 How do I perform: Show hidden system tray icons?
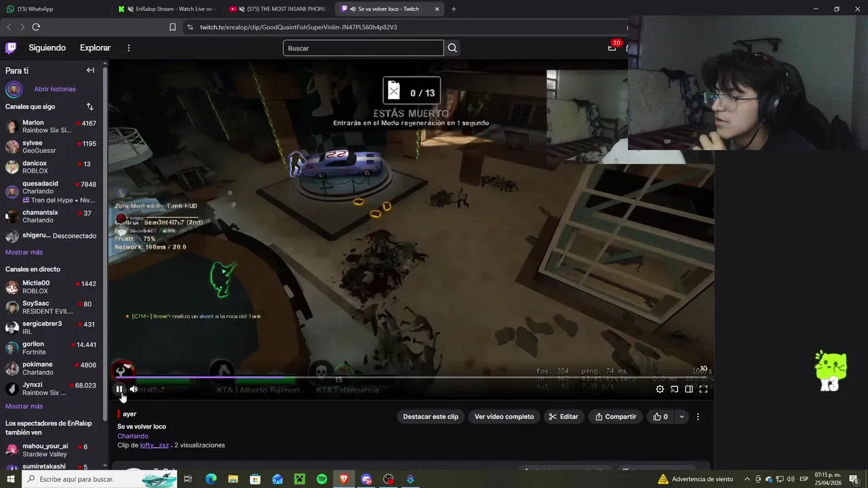[747, 479]
